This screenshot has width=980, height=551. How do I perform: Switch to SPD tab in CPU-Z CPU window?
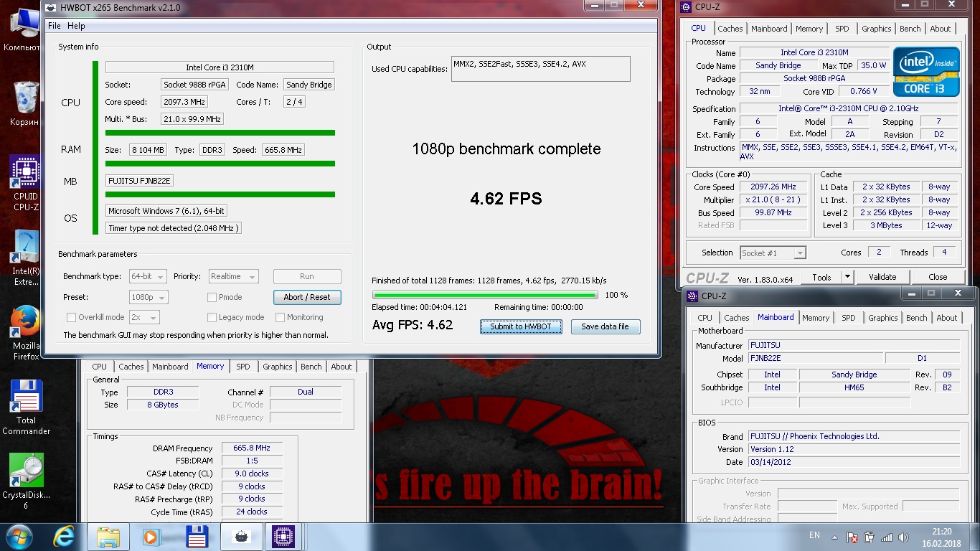[842, 29]
